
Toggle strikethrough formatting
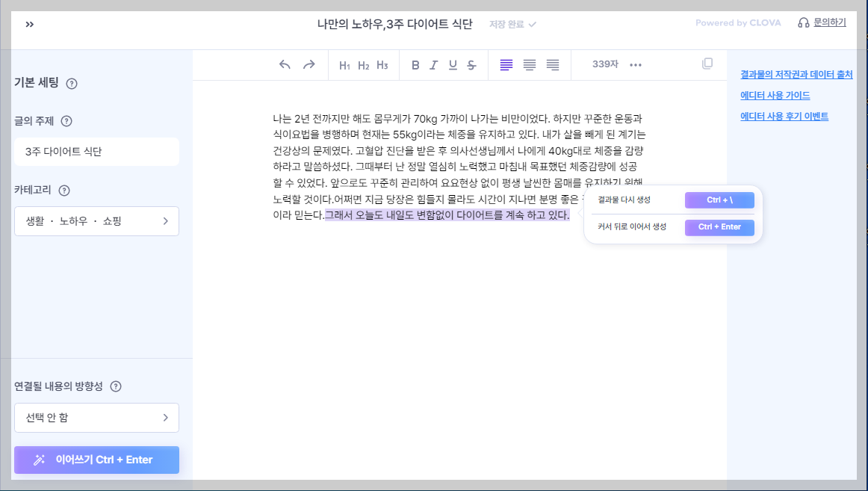click(471, 65)
